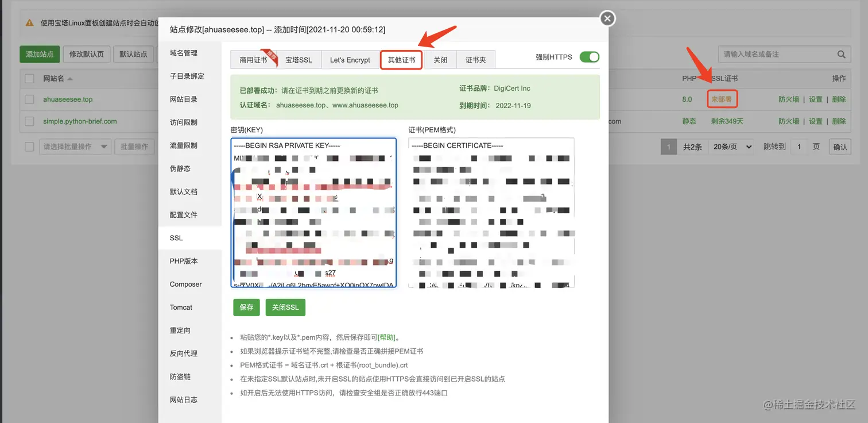This screenshot has height=423, width=868.
Task: Open the 20条/页 page size dropdown
Action: pyautogui.click(x=730, y=147)
